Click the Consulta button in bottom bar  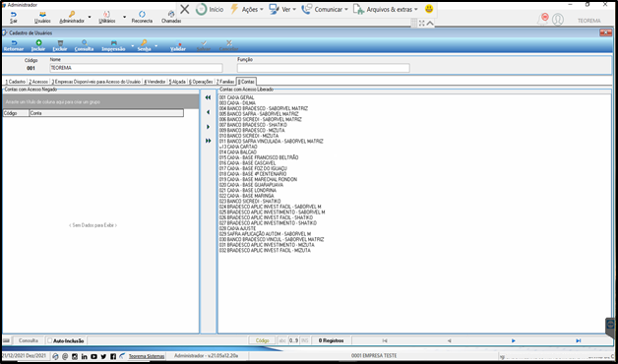click(x=29, y=340)
